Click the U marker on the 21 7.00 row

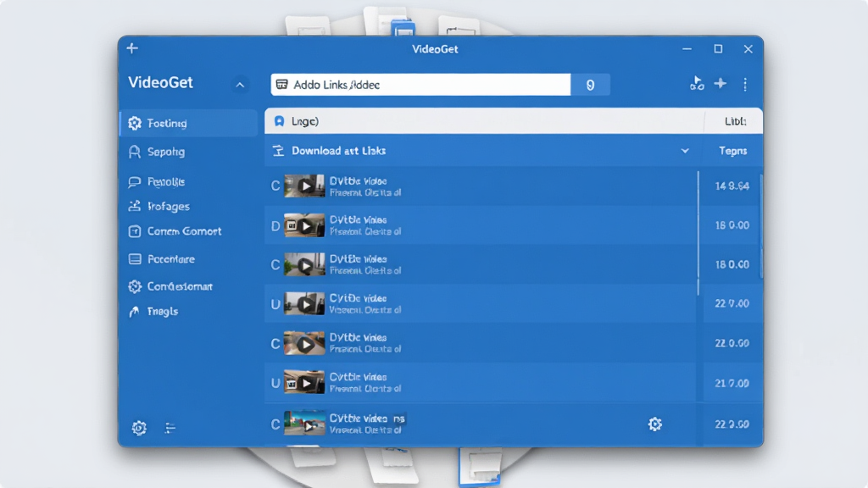coord(275,383)
